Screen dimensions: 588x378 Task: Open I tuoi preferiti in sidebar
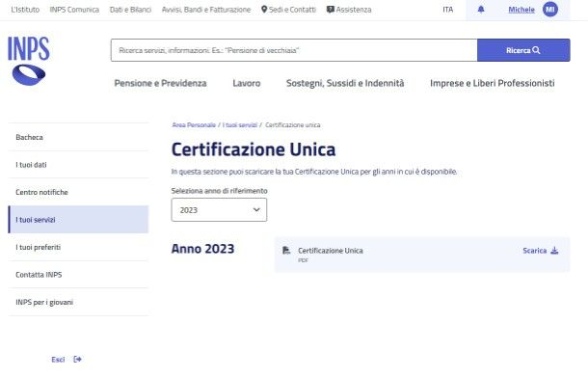78,247
